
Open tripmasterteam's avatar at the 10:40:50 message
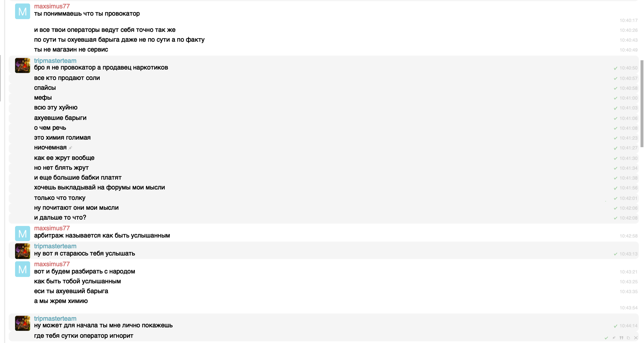[23, 65]
